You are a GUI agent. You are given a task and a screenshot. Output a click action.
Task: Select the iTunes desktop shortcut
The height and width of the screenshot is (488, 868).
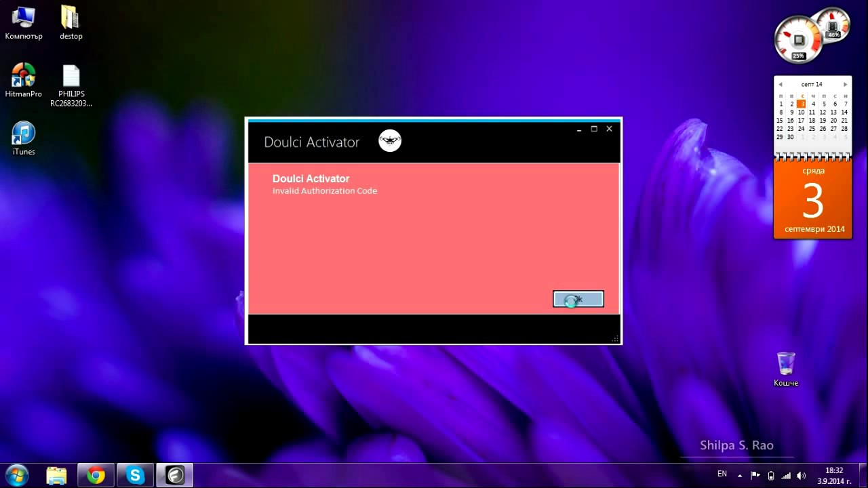[x=24, y=138]
